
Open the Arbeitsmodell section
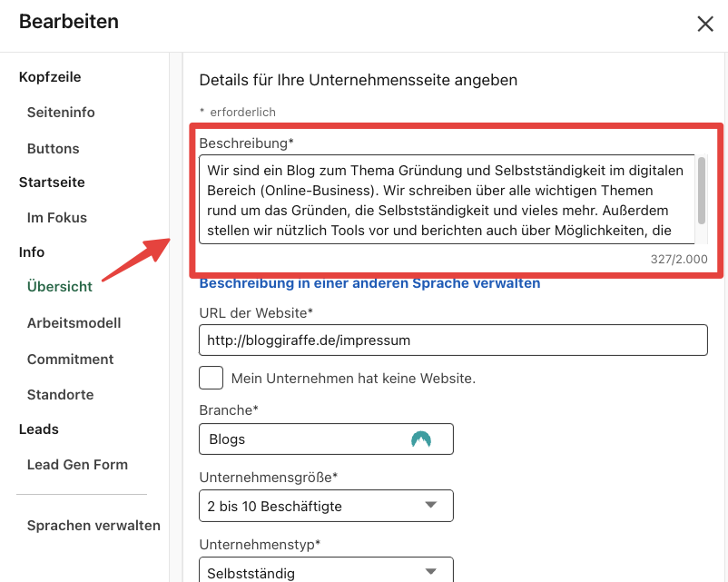click(74, 323)
